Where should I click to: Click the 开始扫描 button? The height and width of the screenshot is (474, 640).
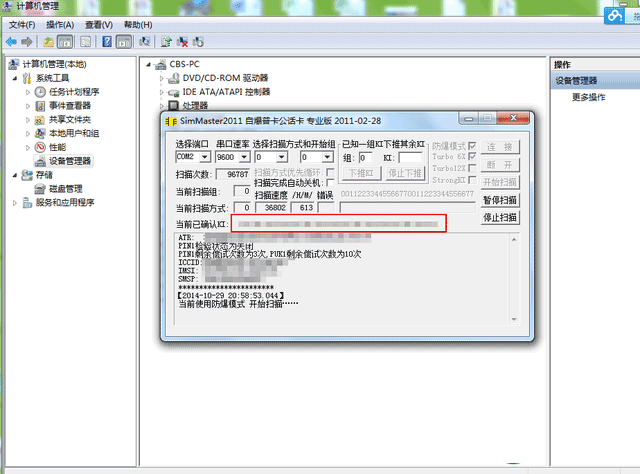pos(500,182)
